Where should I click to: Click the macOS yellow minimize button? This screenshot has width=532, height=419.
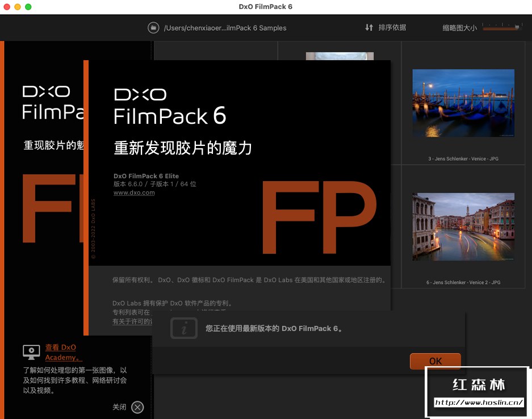point(17,7)
